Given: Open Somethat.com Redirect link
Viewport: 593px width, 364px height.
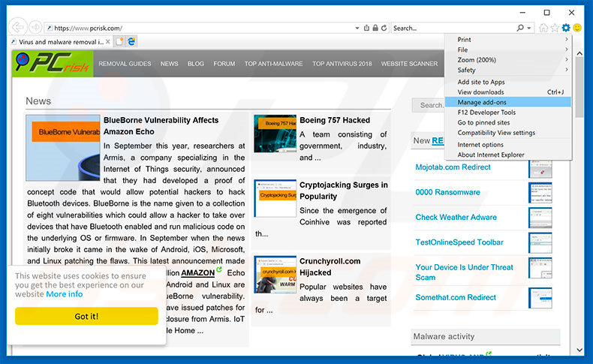Looking at the screenshot, I should click(456, 297).
